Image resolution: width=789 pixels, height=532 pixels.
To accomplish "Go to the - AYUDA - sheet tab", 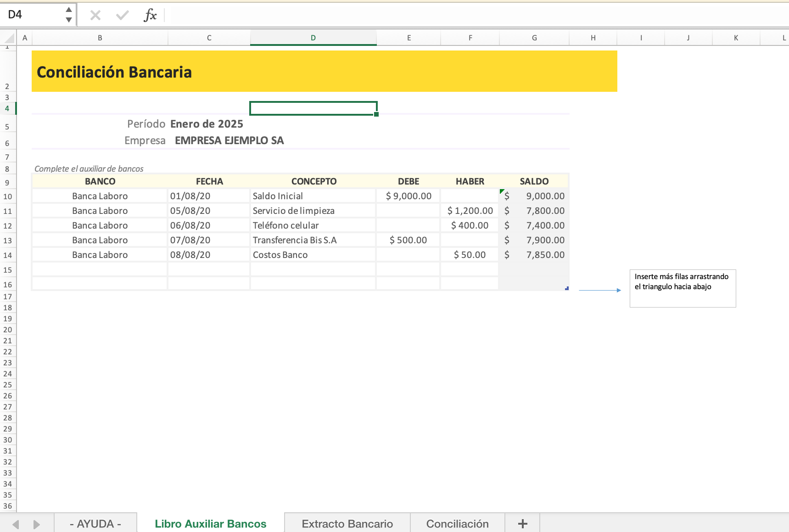I will (95, 524).
